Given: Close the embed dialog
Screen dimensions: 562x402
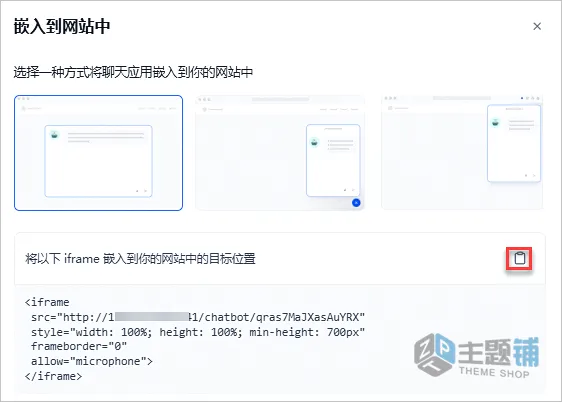Looking at the screenshot, I should tap(537, 26).
